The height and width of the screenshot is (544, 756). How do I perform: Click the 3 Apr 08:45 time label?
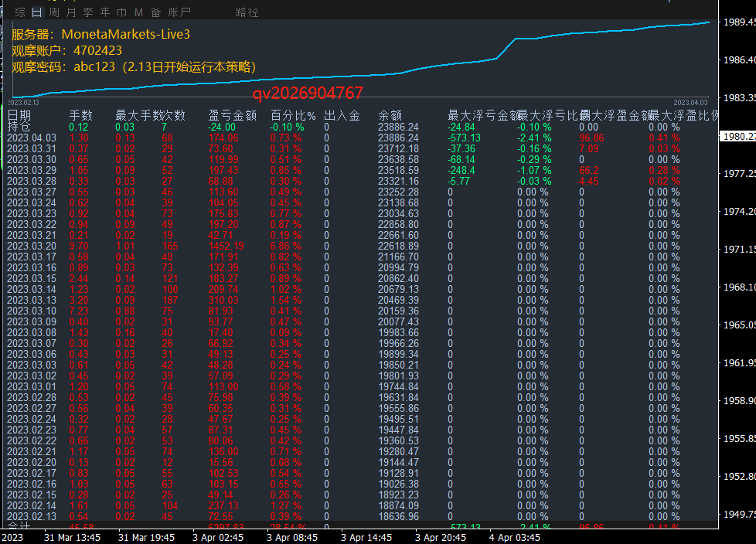[x=292, y=537]
